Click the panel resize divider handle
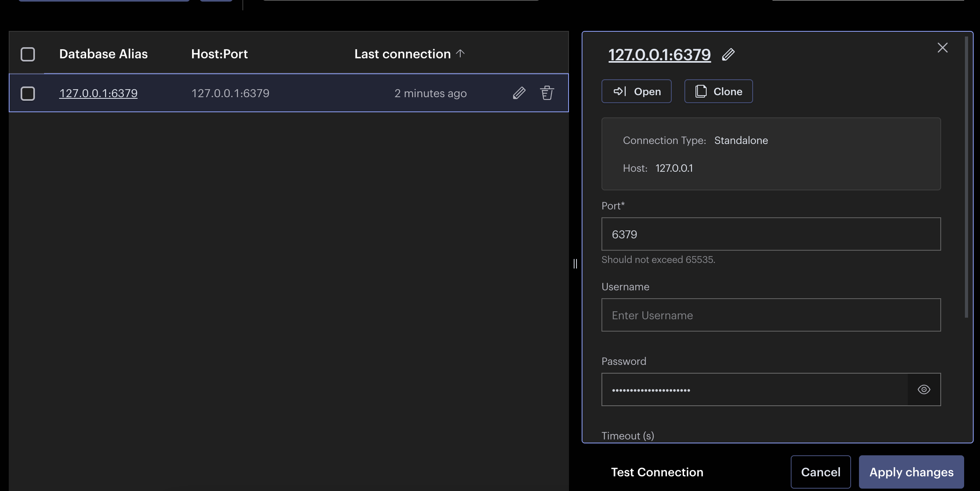This screenshot has height=491, width=980. pos(575,264)
